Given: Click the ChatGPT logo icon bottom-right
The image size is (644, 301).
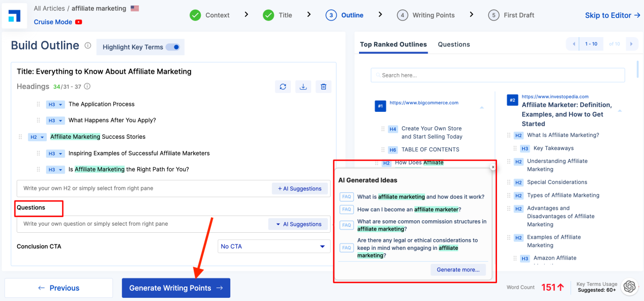Looking at the screenshot, I should [630, 287].
